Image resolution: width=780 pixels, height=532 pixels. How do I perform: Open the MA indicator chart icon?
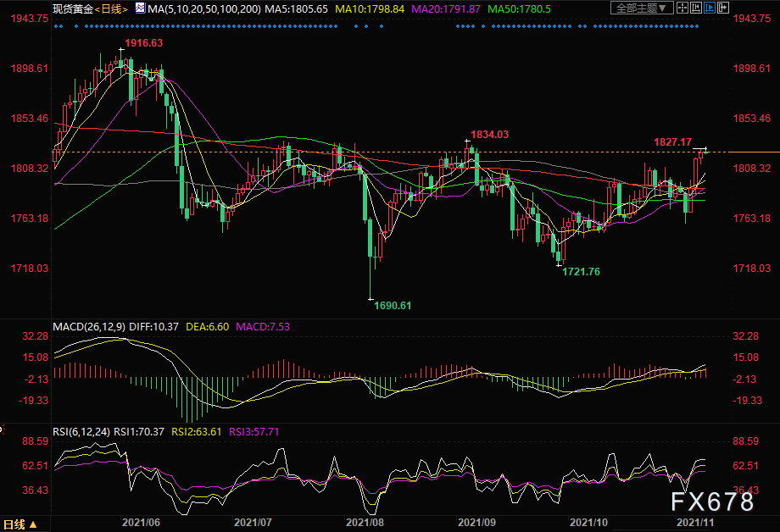point(140,8)
